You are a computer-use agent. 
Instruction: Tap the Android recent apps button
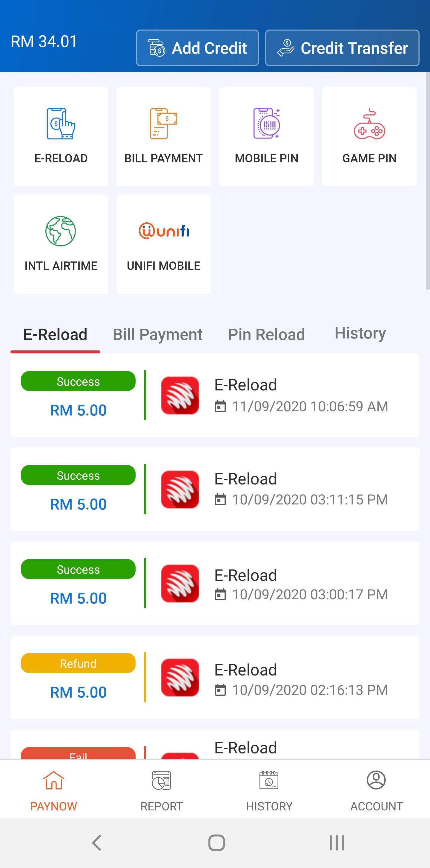pos(337,843)
